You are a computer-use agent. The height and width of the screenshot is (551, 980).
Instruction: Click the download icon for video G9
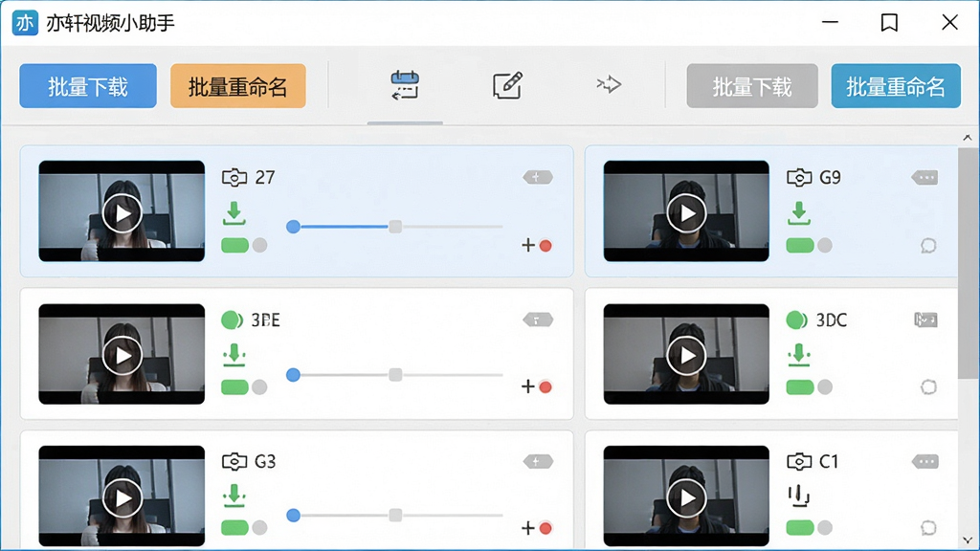click(799, 213)
